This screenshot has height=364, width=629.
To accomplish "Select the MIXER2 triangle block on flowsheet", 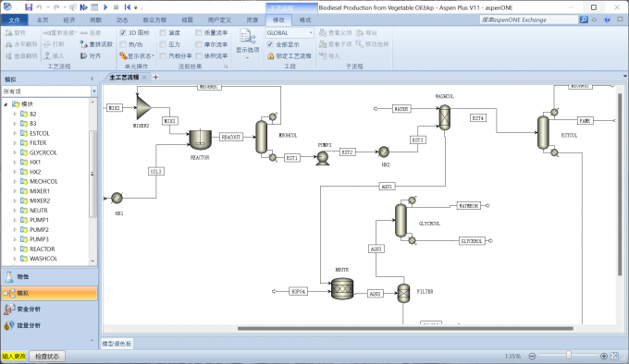I will [142, 107].
